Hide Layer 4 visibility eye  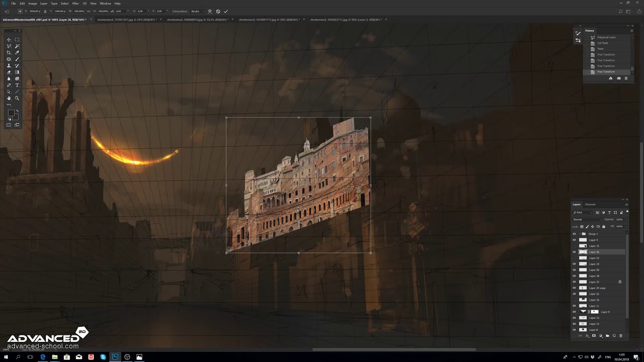tap(574, 240)
